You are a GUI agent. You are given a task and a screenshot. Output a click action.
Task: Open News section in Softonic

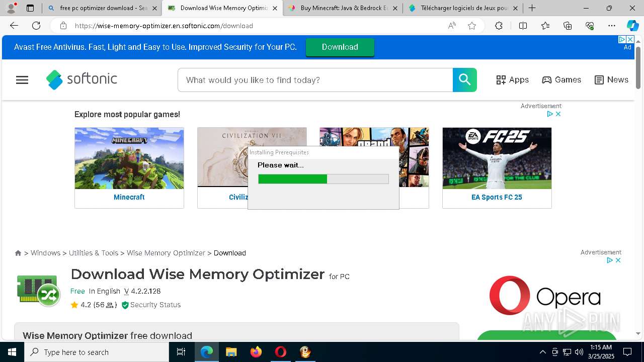[611, 80]
